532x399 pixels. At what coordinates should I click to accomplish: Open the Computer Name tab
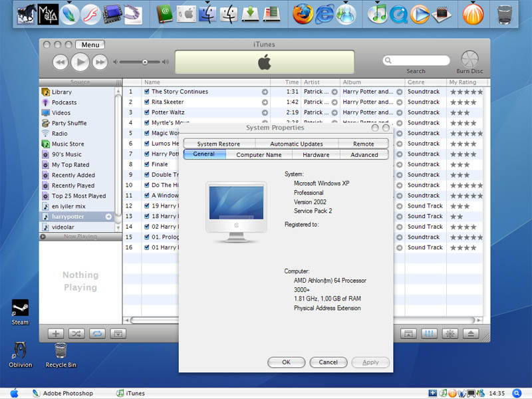tap(259, 155)
